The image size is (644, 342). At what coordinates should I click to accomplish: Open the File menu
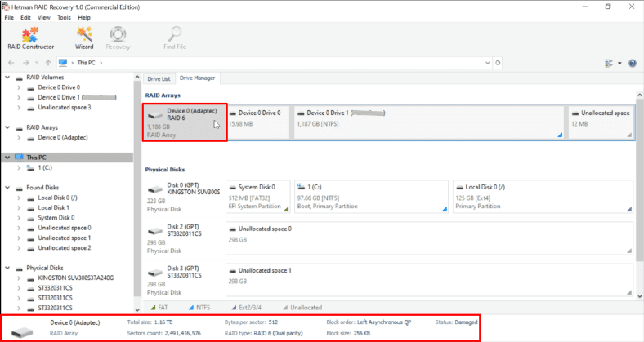[x=9, y=17]
